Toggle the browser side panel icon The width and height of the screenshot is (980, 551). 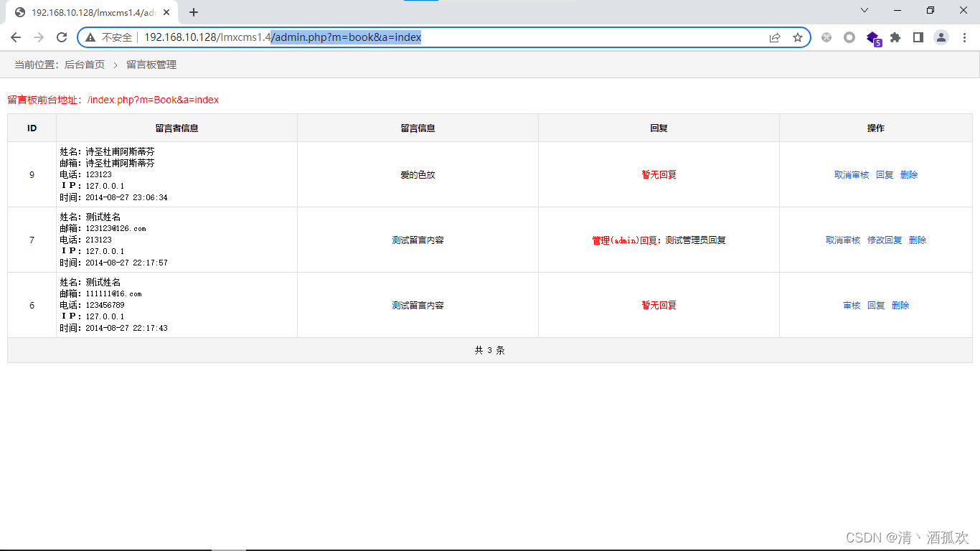(918, 37)
